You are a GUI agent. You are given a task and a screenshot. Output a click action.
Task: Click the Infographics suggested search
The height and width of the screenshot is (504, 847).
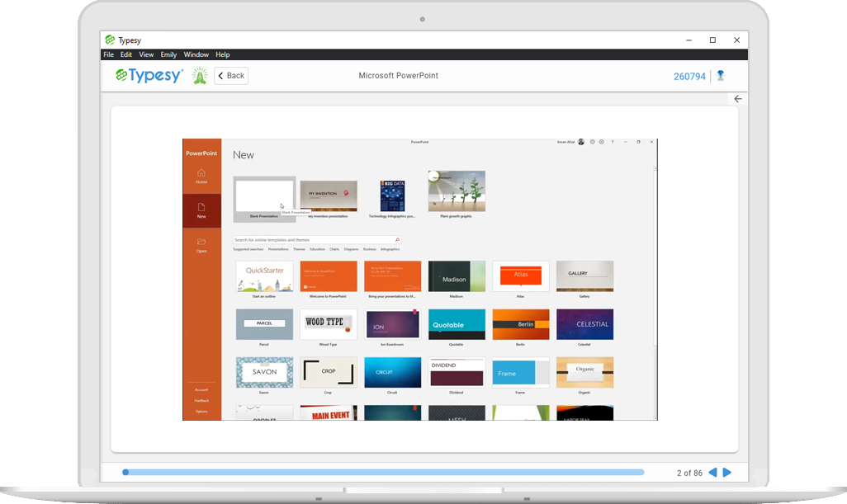pyautogui.click(x=390, y=249)
